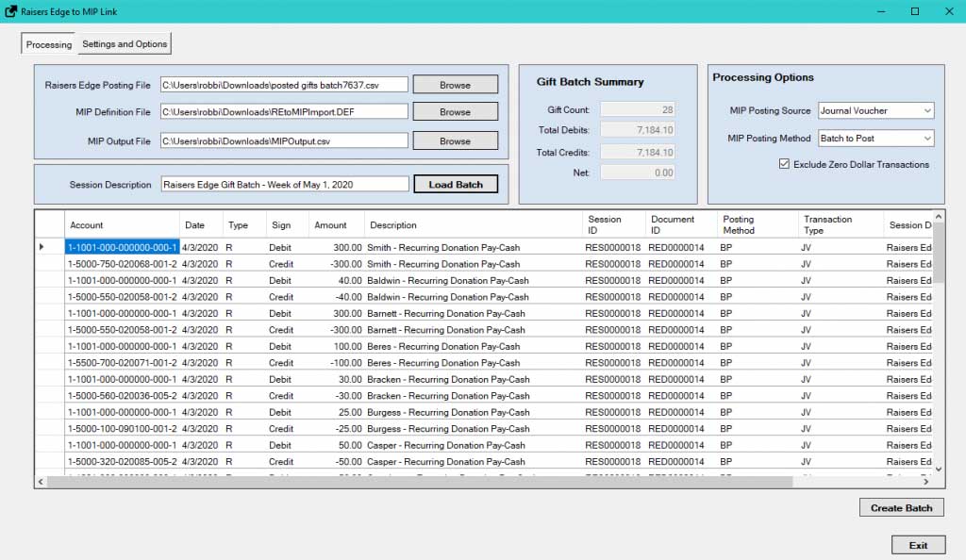Sort by the Sign column header
The image size is (966, 560).
point(287,225)
